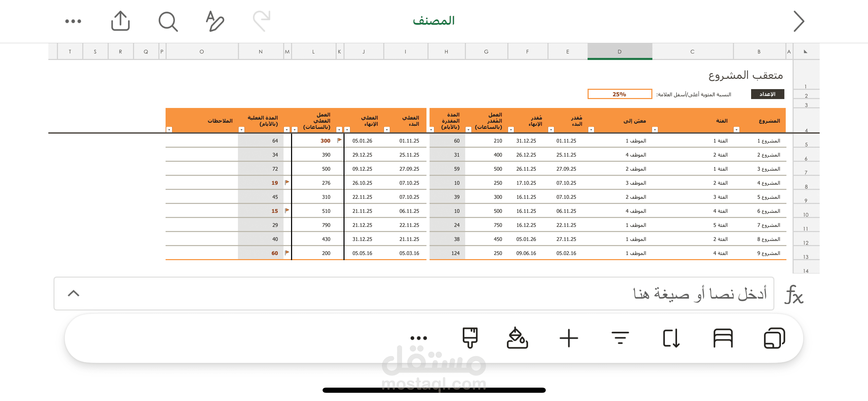Share the workbook using the share icon
Image resolution: width=868 pixels, height=401 pixels.
[x=120, y=21]
